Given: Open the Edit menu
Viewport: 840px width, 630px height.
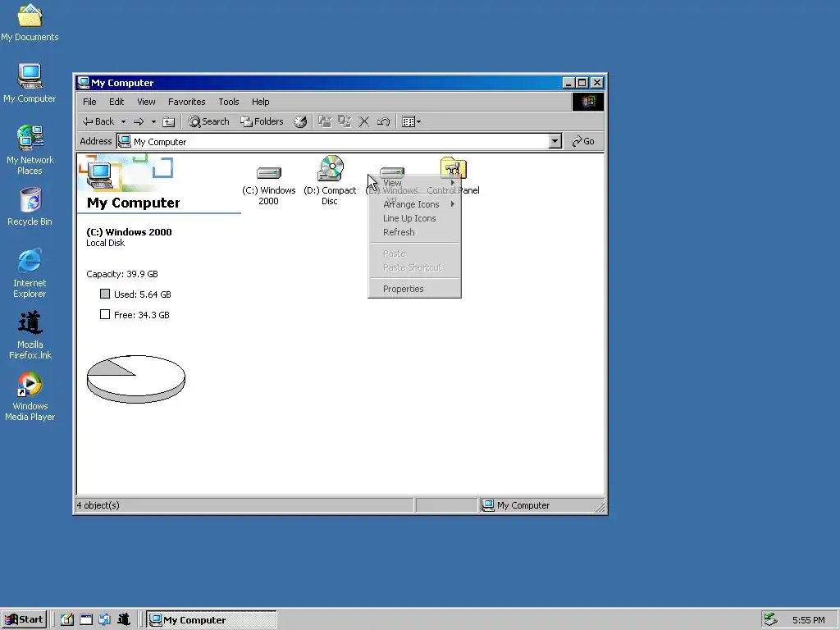Looking at the screenshot, I should (x=116, y=102).
